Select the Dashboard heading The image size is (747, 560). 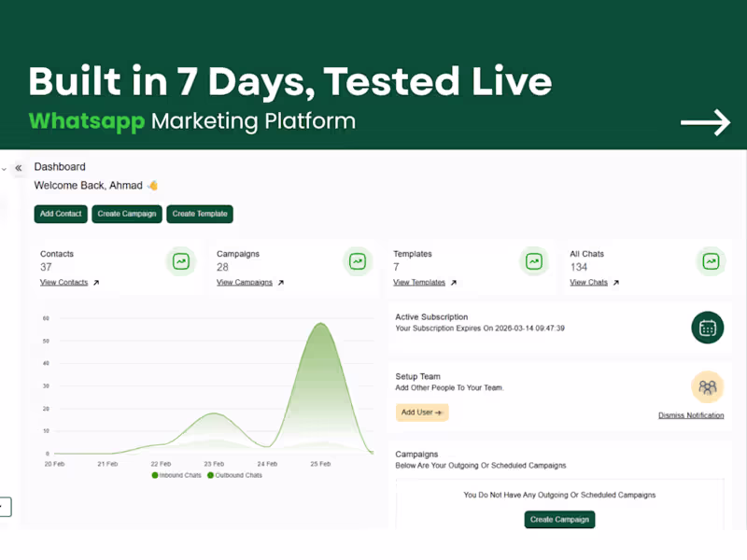(60, 166)
